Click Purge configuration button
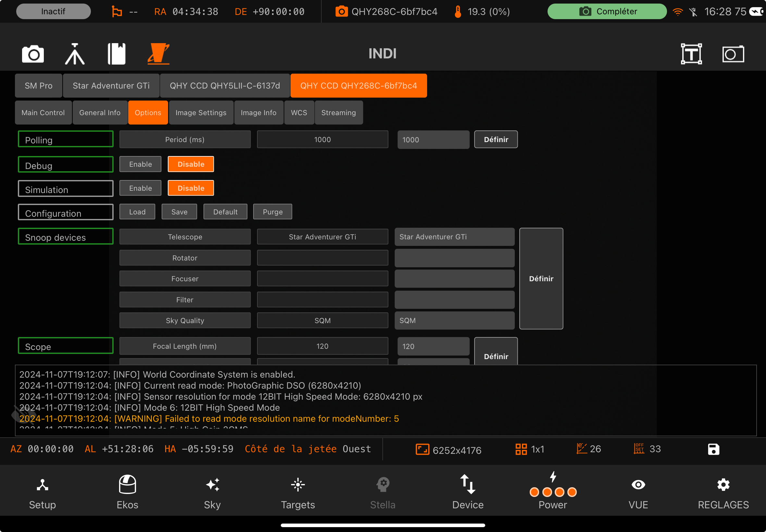Screen dimensions: 766x532 click(x=272, y=212)
